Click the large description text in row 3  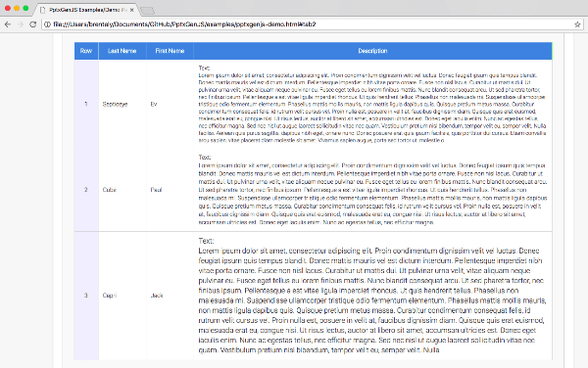pyautogui.click(x=372, y=296)
